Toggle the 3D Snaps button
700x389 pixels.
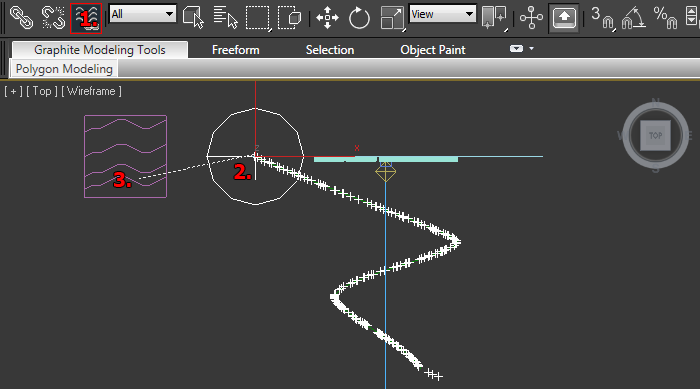(x=603, y=18)
